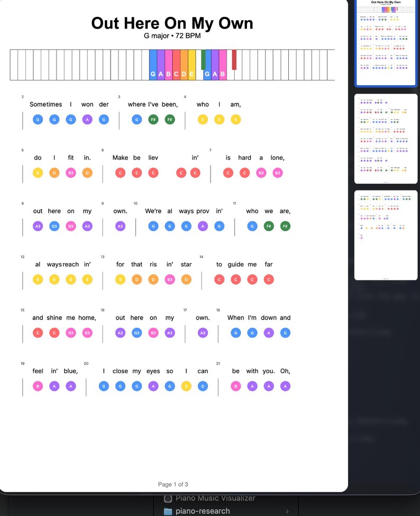Click the 'piano-research' folder name

(203, 511)
